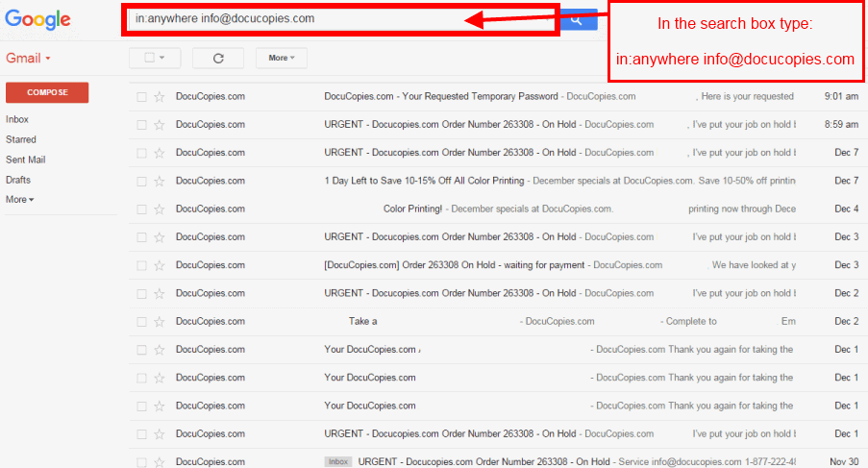Check the Temporary Password email checkbox
Image resolution: width=868 pixels, height=468 pixels.
coord(141,96)
